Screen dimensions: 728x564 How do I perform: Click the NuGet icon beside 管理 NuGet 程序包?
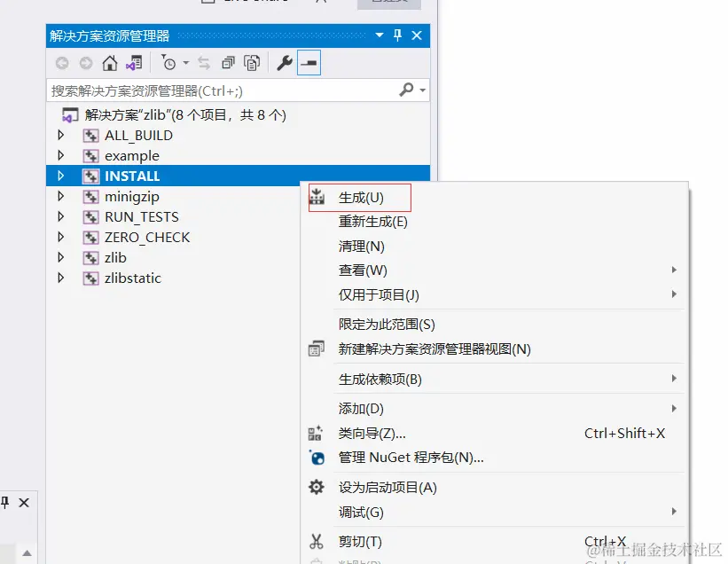tap(316, 458)
